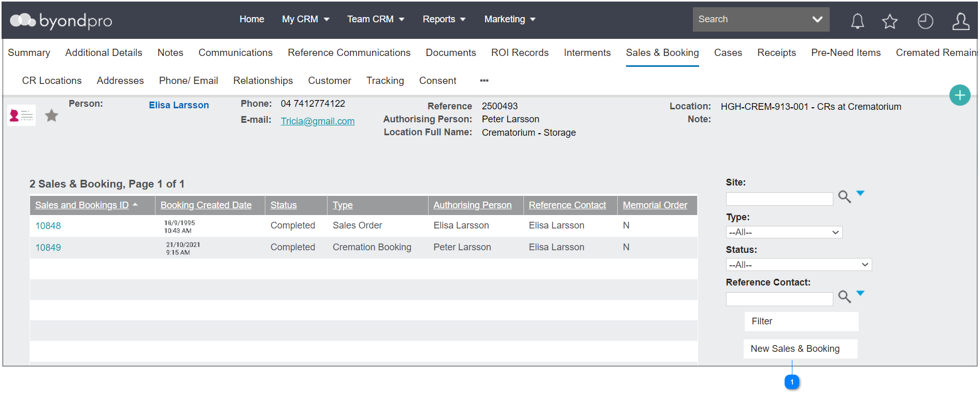This screenshot has width=980, height=400.
Task: Select the Cremation Booking type cell
Action: click(x=372, y=247)
